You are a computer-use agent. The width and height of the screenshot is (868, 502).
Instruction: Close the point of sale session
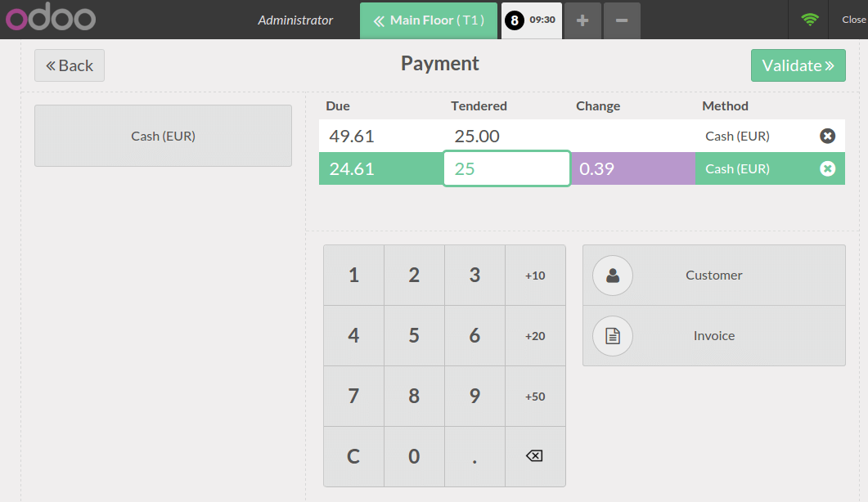click(853, 20)
